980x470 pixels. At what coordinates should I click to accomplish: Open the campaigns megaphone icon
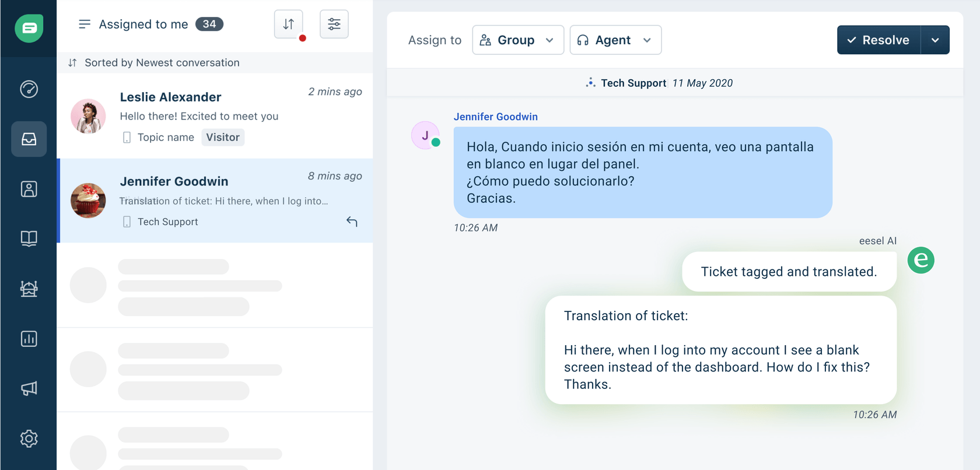[x=29, y=388]
